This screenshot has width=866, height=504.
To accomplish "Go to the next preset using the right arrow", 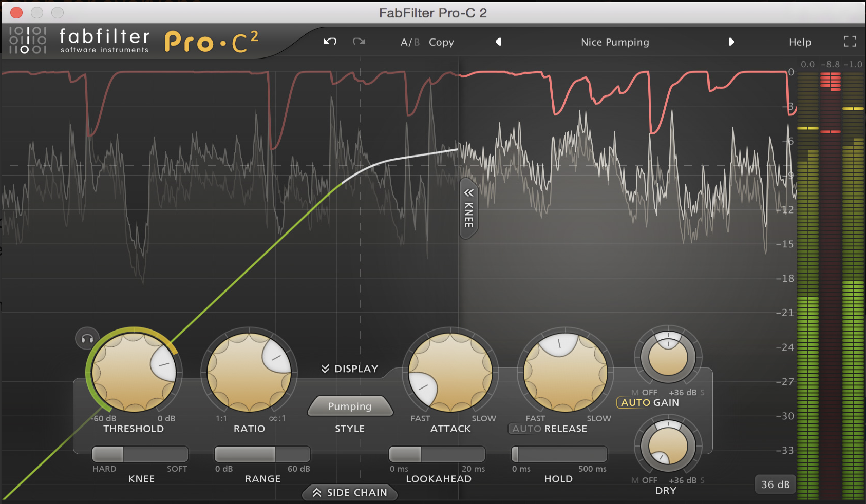I will click(731, 42).
